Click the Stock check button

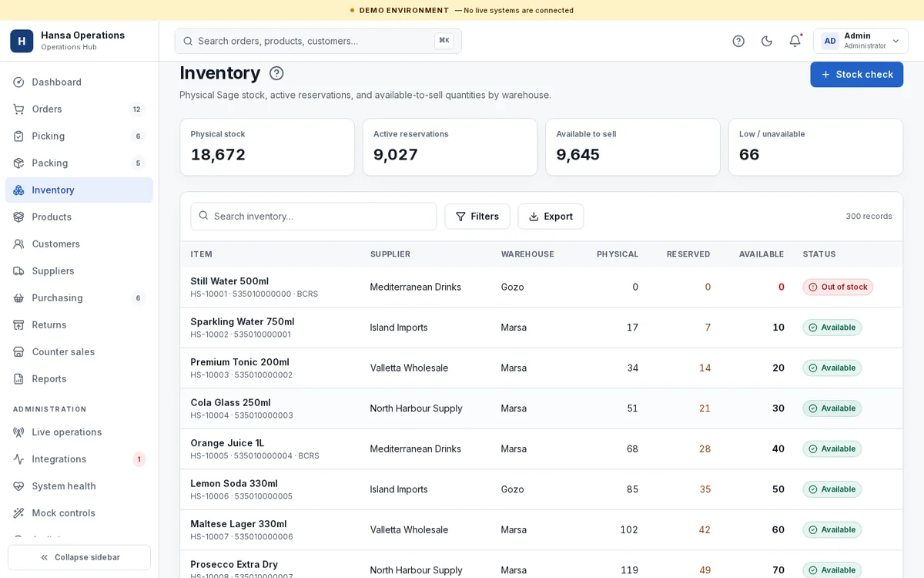pos(856,74)
